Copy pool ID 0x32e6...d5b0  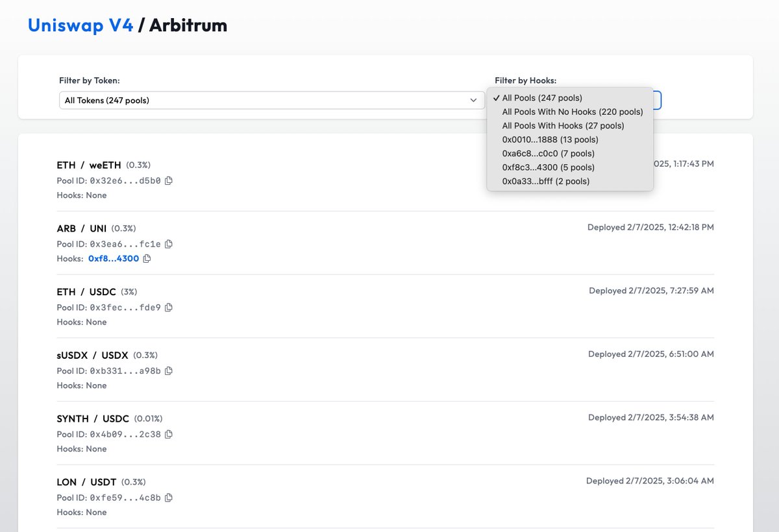(x=169, y=181)
